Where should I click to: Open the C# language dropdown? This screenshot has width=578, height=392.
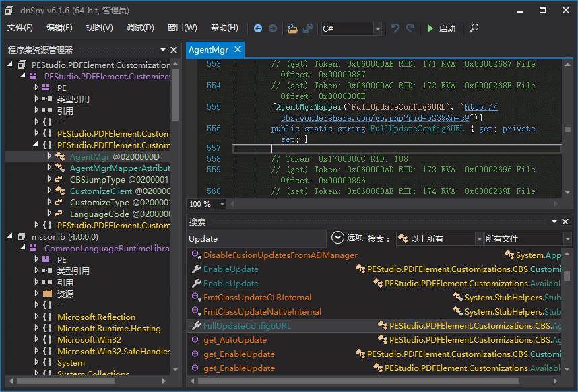(377, 29)
